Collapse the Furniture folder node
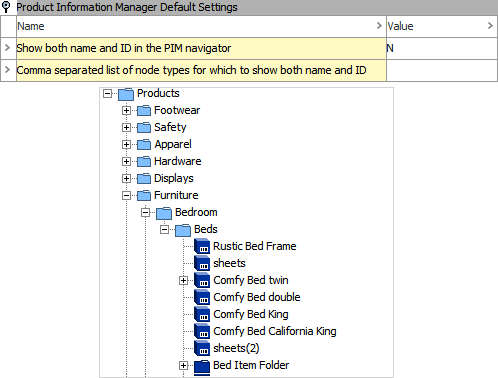Image resolution: width=498 pixels, height=378 pixels. pyautogui.click(x=126, y=195)
